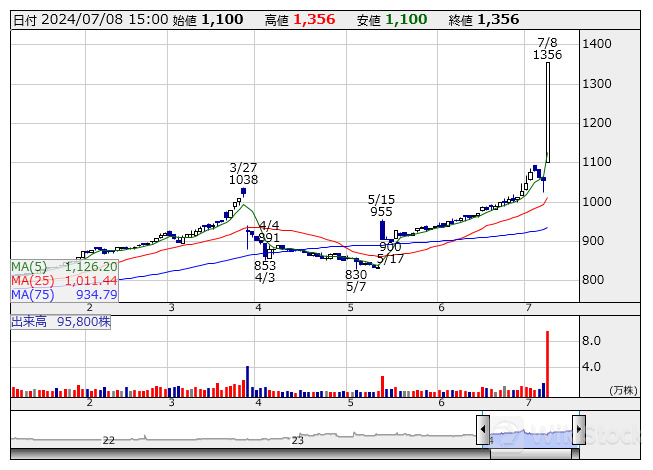Click the right range handle in the navigator
The width and height of the screenshot is (653, 470).
(578, 431)
